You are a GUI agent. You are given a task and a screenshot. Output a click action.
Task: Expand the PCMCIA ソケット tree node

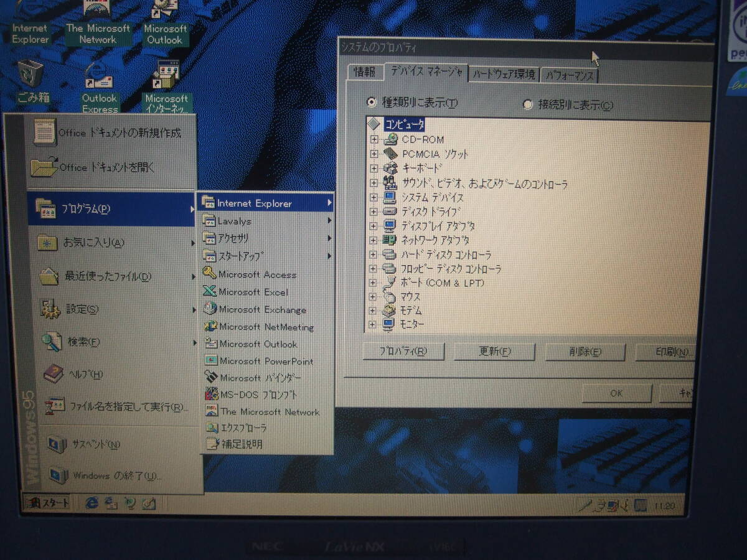(374, 154)
